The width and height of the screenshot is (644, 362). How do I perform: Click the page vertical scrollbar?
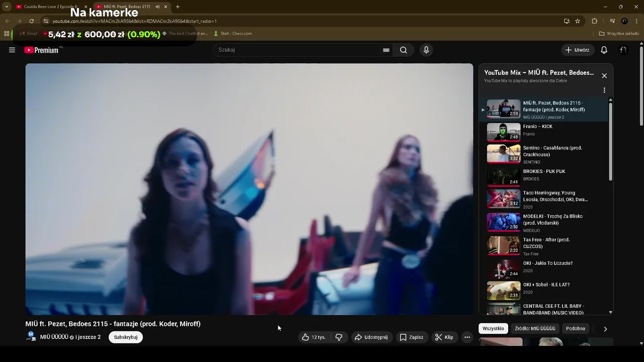641,85
